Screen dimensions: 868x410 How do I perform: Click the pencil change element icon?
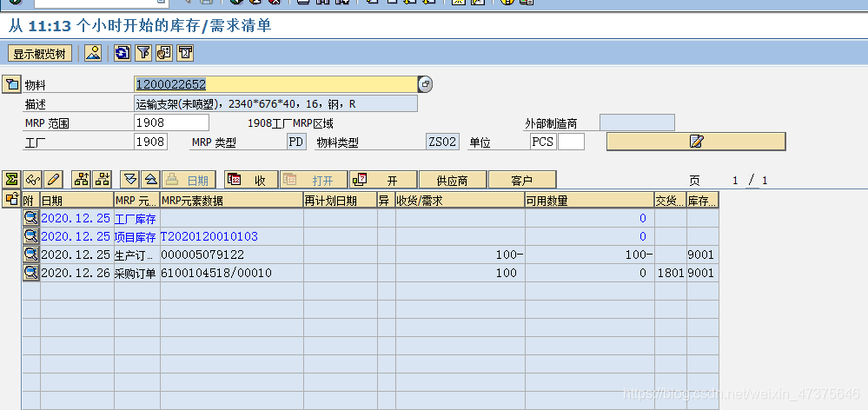pos(53,180)
